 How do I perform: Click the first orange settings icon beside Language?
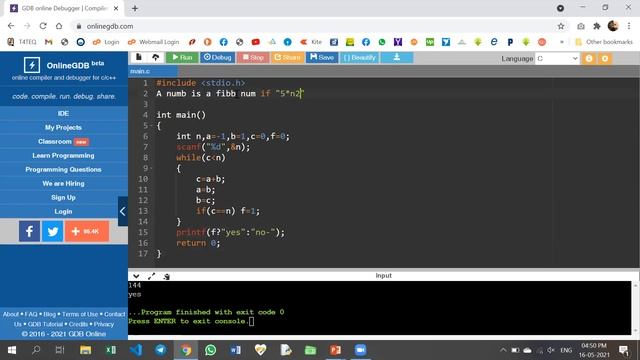tap(589, 59)
